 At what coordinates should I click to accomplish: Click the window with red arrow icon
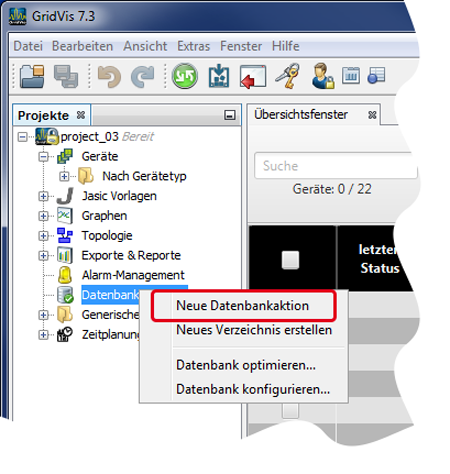click(253, 77)
